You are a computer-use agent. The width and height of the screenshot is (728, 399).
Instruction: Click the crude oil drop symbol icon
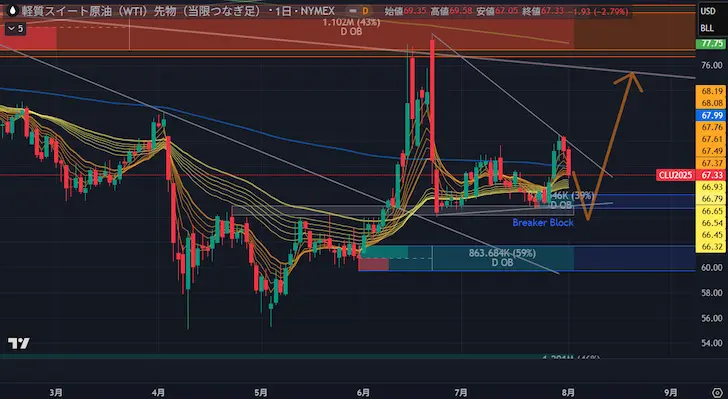pos(13,10)
